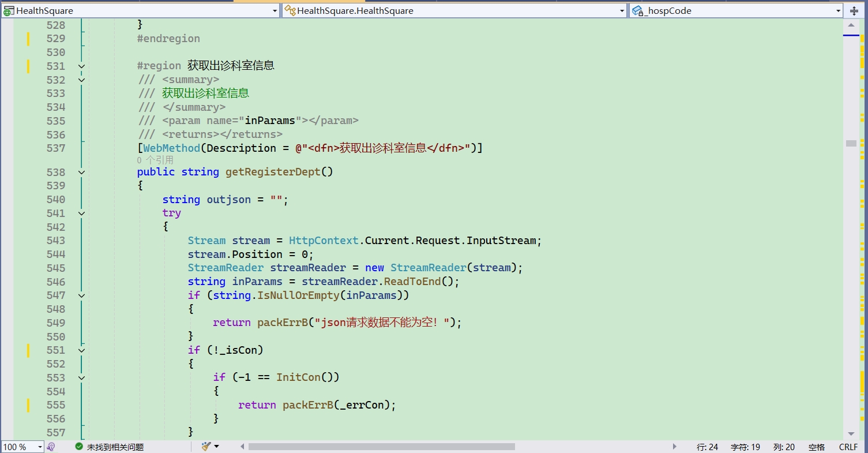Screen dimensions: 868x453
Task: Click the #endregion directive on line 529
Action: click(168, 39)
